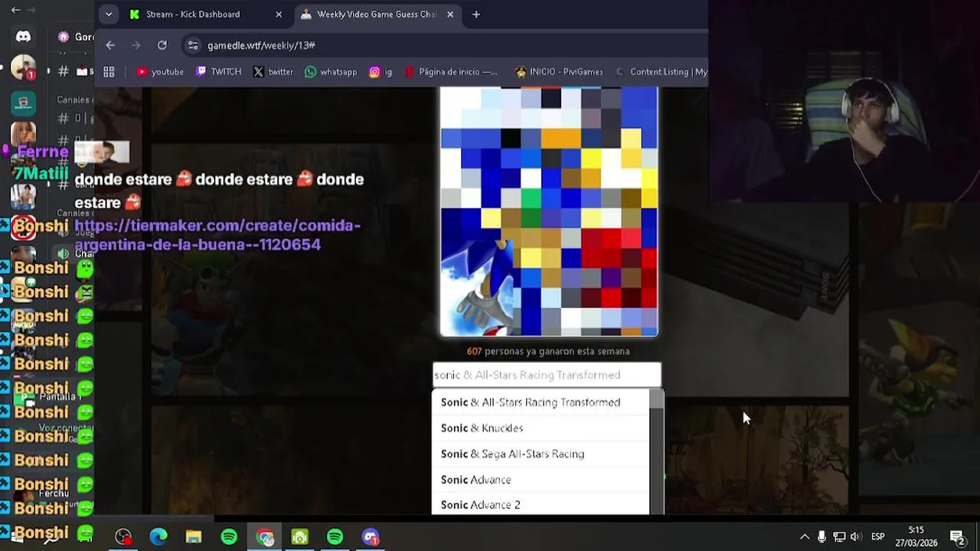
Task: Open the apps grid icon in the bookmarks bar
Action: pos(109,71)
